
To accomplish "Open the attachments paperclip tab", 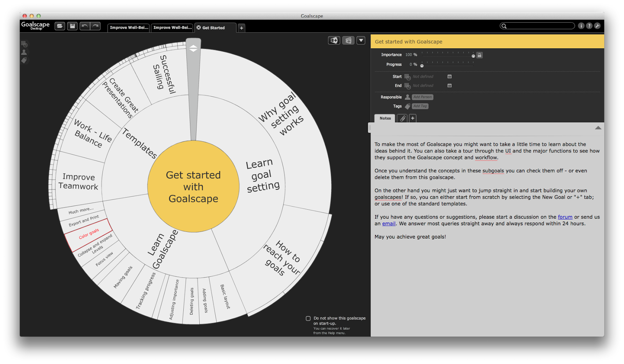I will [402, 118].
